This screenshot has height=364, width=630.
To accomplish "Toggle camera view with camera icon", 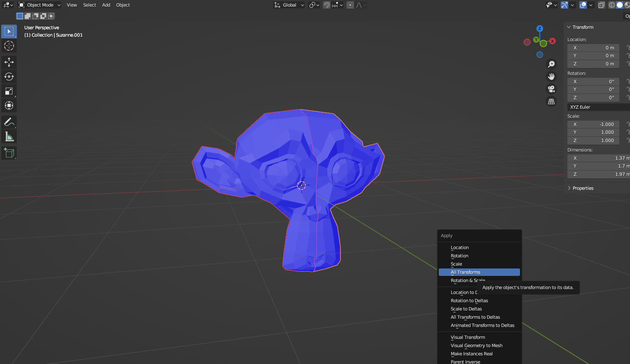I will tap(551, 89).
